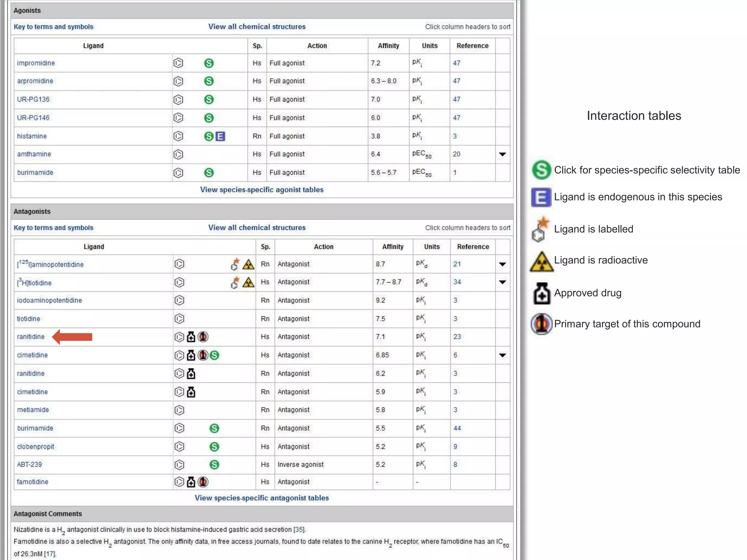Click the labelled ligand icon for [125I]aminopotentidine
747x560 pixels.
pos(235,264)
